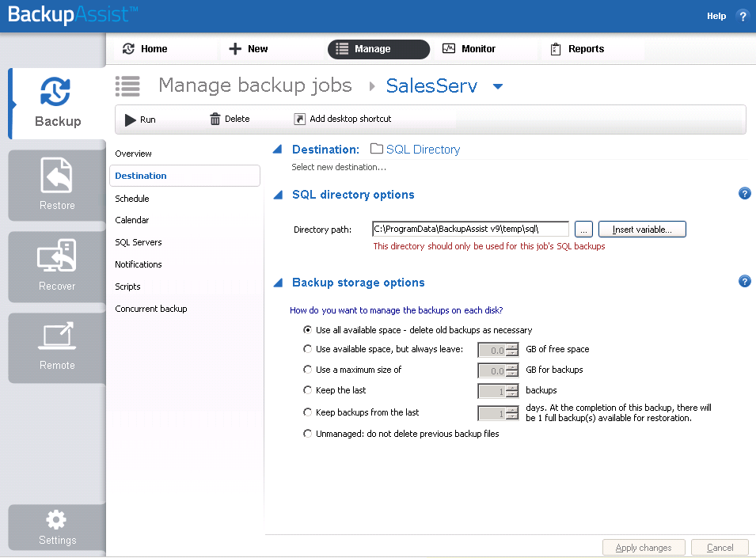
Task: Collapse the SQL directory options section
Action: [278, 195]
